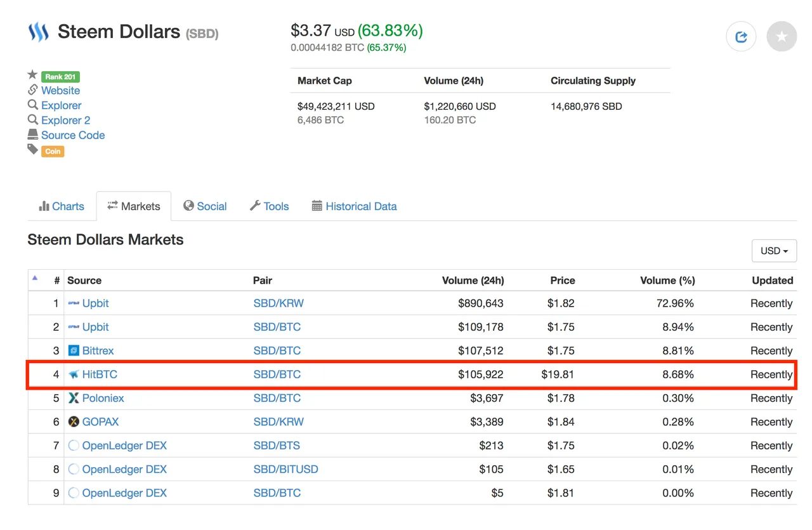Click the Upbit logo in row 1
Screen dimensions: 812x530
point(74,303)
